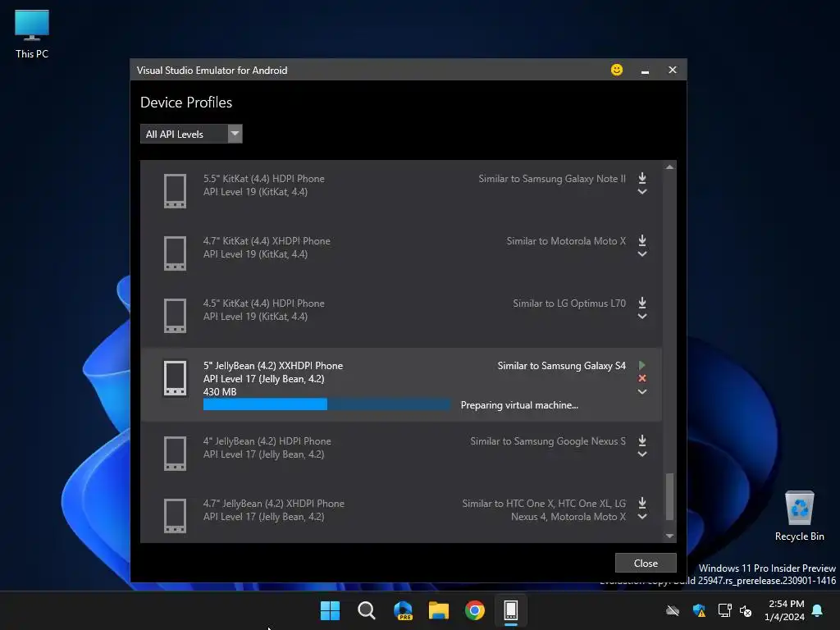Download the 4.7" JellyBean XHDPI Phone profile
840x630 pixels.
(641, 503)
